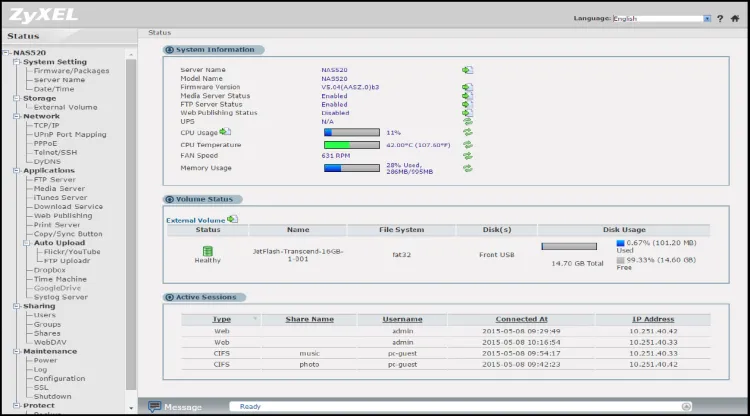Click the icon beside CPU Usage label
The height and width of the screenshot is (416, 750).
click(x=226, y=131)
